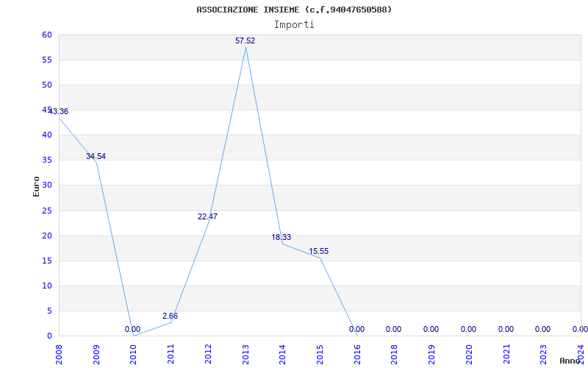Screen dimensions: 588x368
Task: Click the 0.00 label for year 2023
Action: 543,329
